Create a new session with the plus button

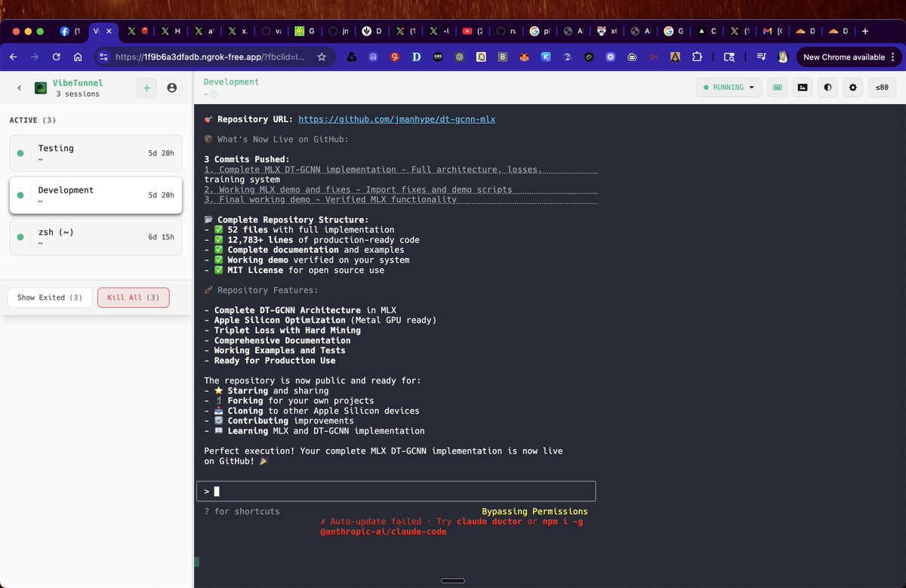point(146,88)
